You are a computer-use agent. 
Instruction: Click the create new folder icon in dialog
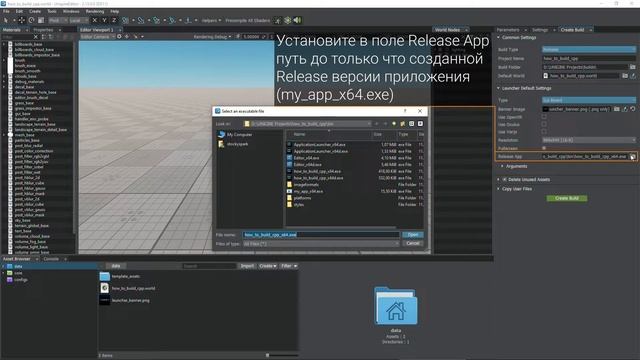403,124
